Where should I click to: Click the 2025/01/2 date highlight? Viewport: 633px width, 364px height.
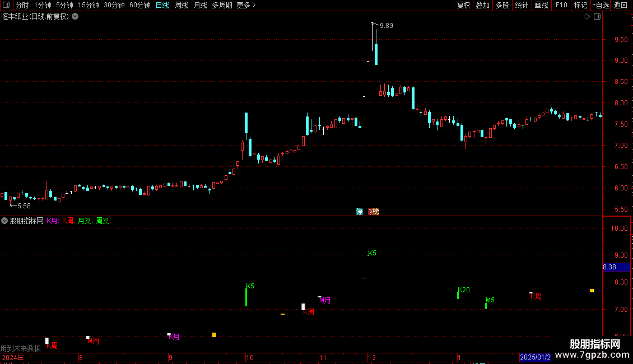(x=535, y=357)
